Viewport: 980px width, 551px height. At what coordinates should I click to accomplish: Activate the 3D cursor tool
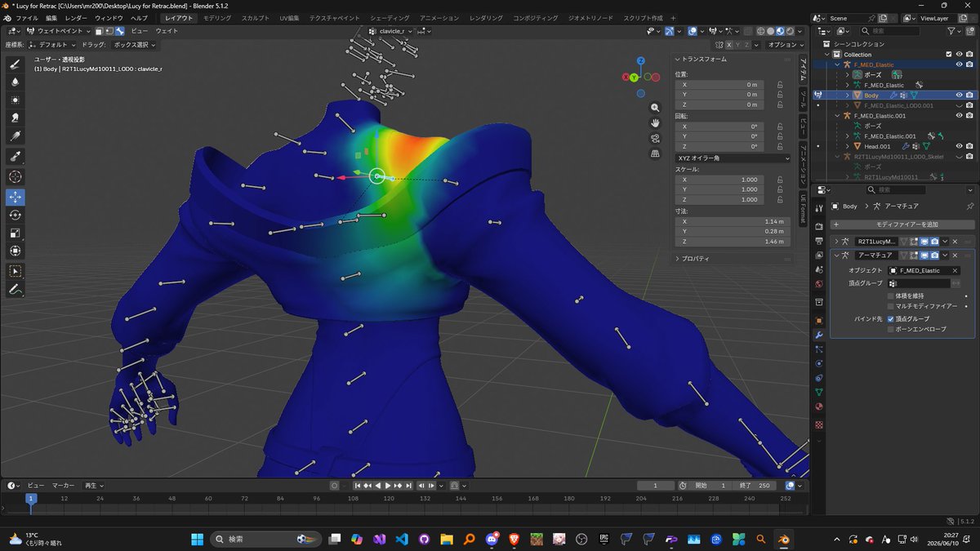pos(16,176)
